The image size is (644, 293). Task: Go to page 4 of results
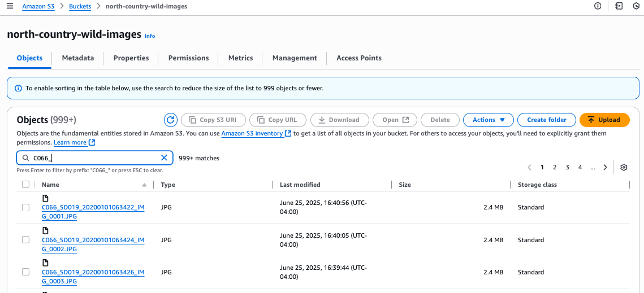point(580,167)
